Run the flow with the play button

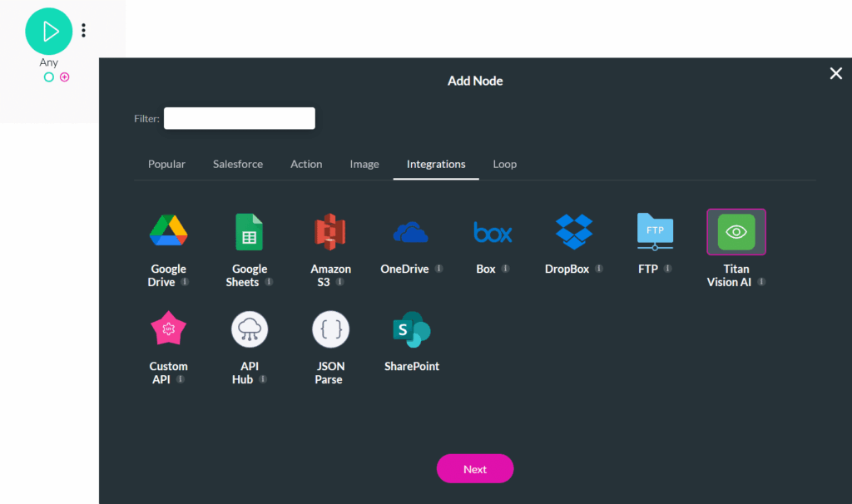coord(48,31)
